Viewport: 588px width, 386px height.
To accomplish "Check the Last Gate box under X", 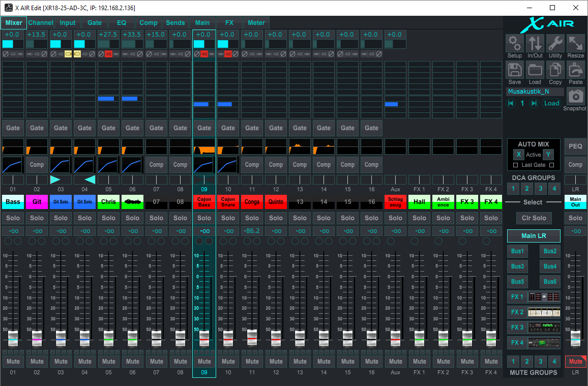I will pos(515,165).
